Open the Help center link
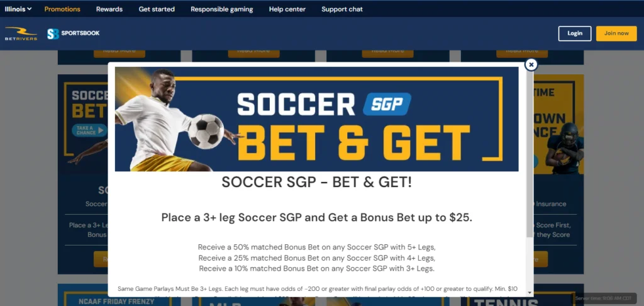This screenshot has width=644, height=306. pos(287,9)
